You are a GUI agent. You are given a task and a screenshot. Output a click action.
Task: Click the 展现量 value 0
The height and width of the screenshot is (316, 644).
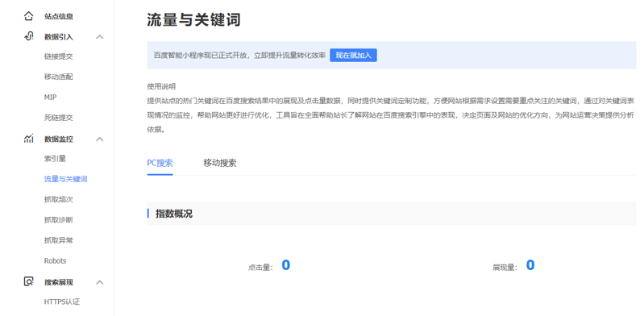(530, 265)
